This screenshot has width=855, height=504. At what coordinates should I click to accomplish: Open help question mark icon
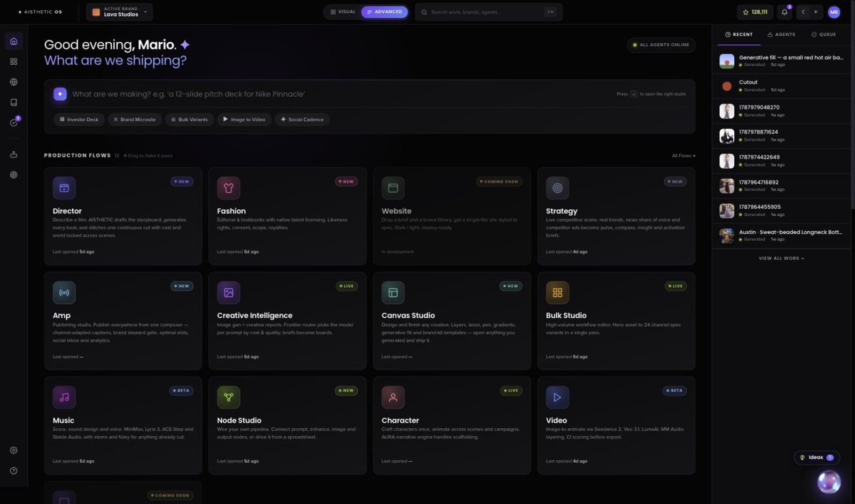(14, 470)
